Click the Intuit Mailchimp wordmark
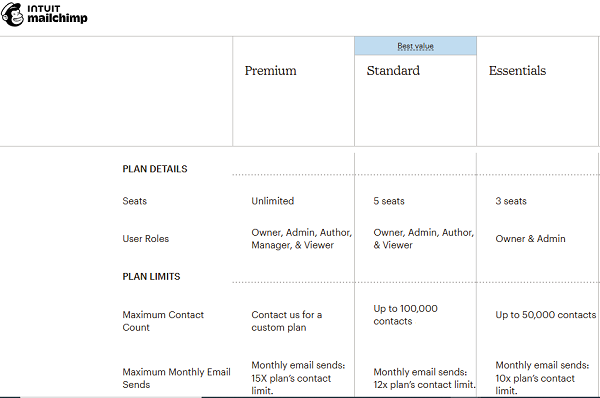Viewport: 600px width, 398px height. coord(57,14)
